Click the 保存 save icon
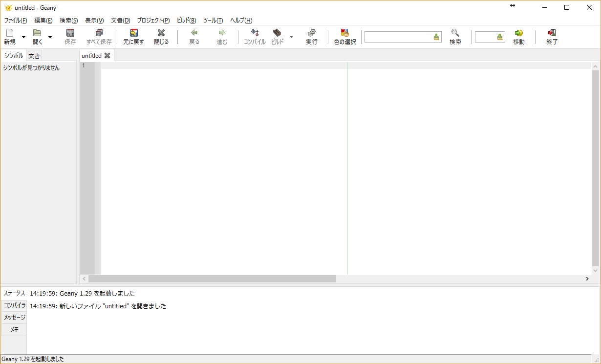Viewport: 601px width, 364px height. click(70, 33)
